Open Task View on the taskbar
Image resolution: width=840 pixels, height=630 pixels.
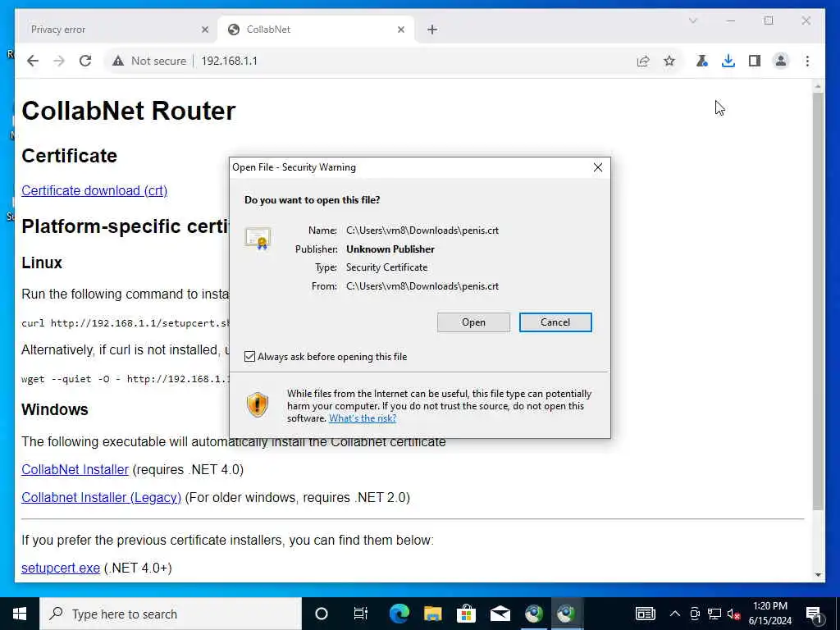(360, 614)
